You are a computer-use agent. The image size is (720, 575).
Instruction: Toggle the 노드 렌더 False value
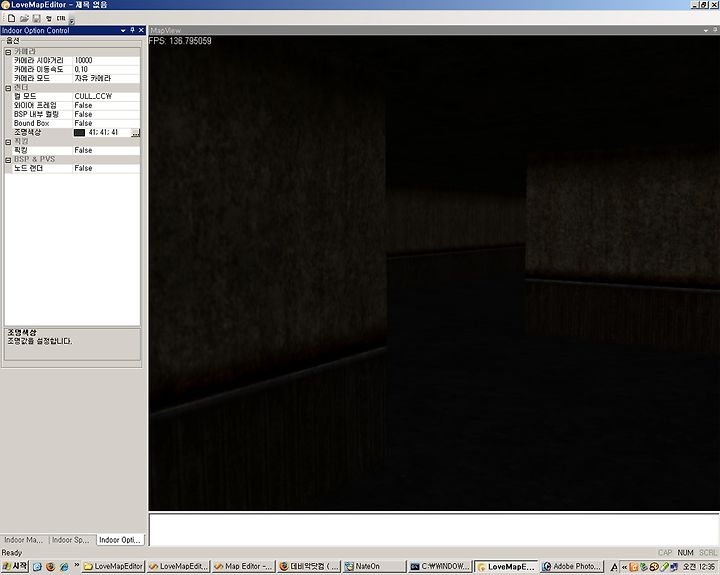(107, 169)
